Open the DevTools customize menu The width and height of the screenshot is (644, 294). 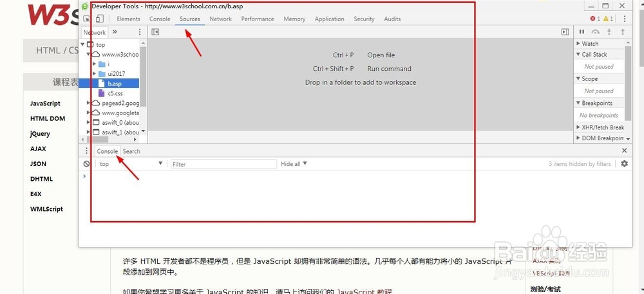pos(624,19)
